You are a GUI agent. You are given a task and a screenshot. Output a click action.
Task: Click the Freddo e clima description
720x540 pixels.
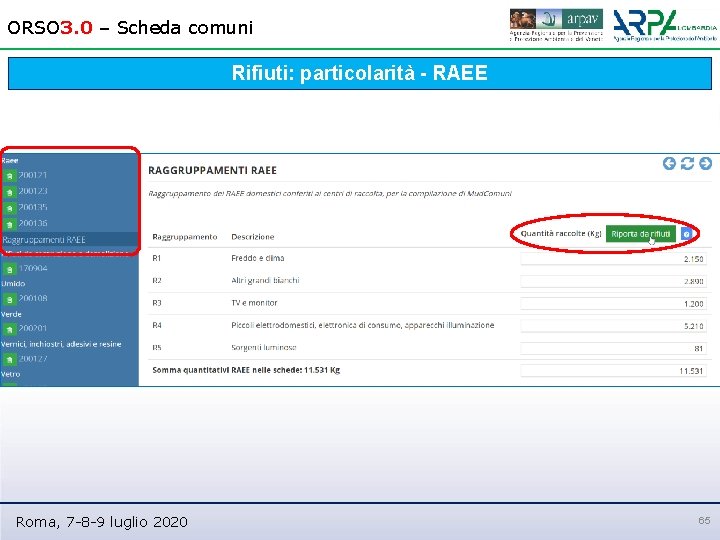click(258, 259)
